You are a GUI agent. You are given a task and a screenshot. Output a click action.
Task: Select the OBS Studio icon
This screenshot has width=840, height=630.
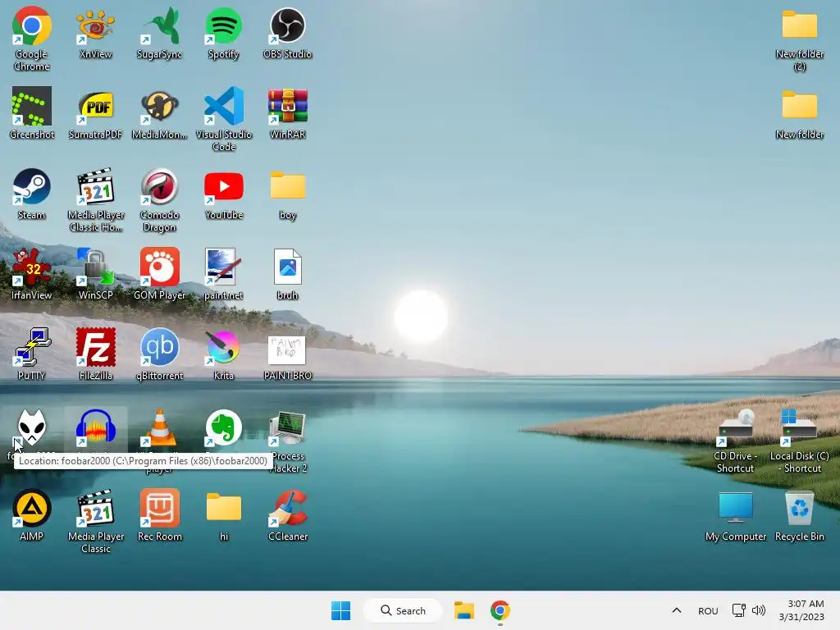tap(288, 26)
